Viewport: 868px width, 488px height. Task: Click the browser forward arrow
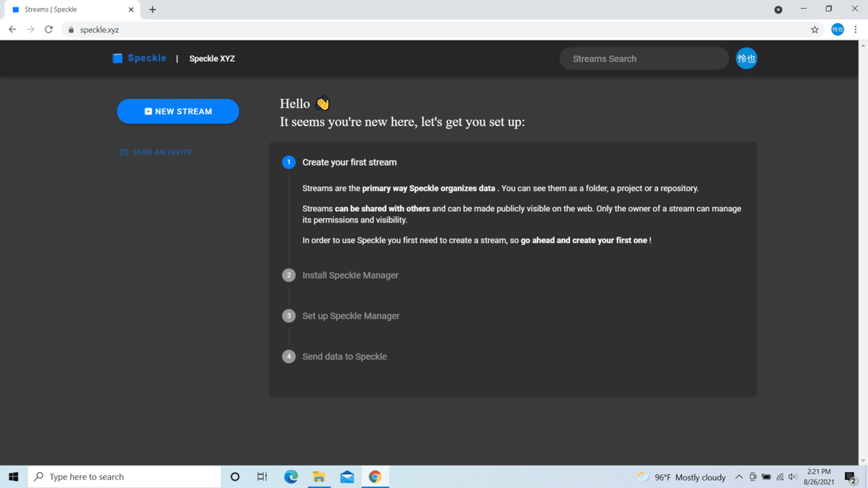tap(30, 30)
